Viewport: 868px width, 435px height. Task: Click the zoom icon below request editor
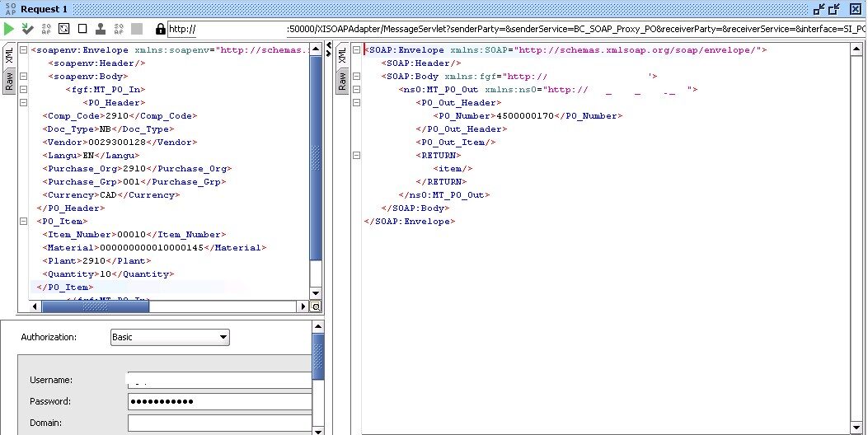(315, 306)
